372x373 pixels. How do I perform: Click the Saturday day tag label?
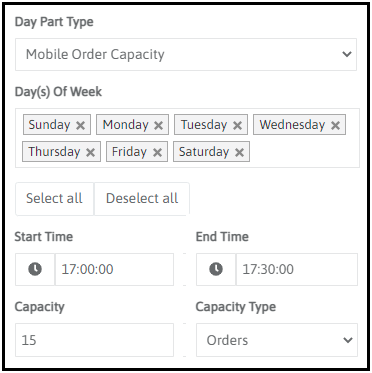pos(204,152)
